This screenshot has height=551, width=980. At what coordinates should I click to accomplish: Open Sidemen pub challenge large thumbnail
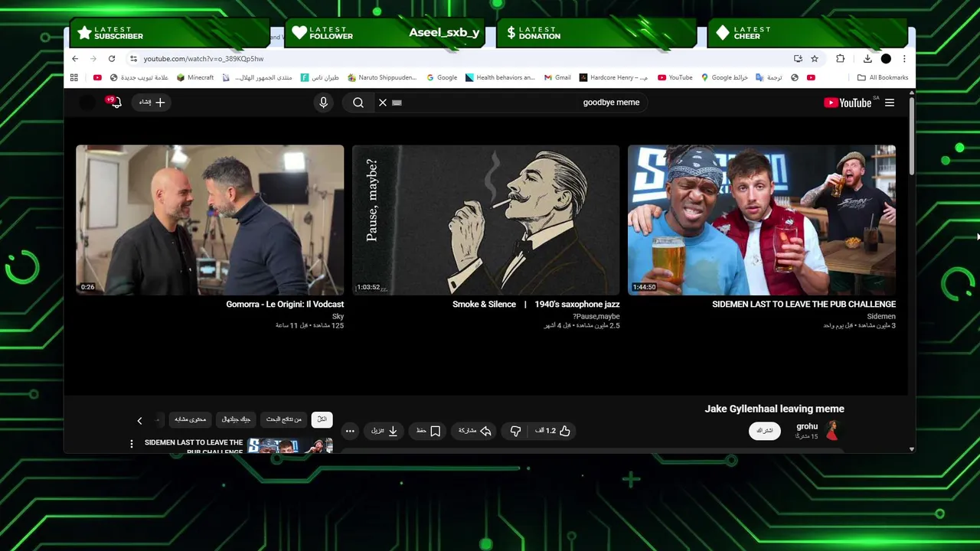click(762, 220)
